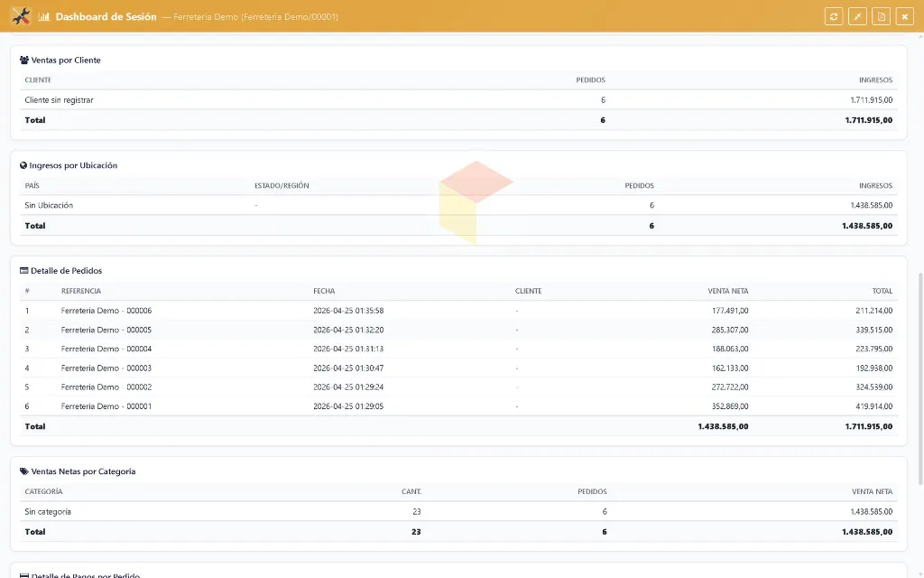The height and width of the screenshot is (578, 924).
Task: Select the Ingresos por Ubicación heading
Action: pos(73,166)
